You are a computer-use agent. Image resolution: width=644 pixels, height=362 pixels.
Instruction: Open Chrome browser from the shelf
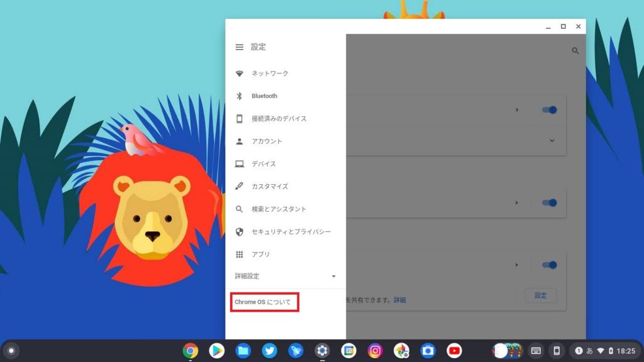point(191,351)
